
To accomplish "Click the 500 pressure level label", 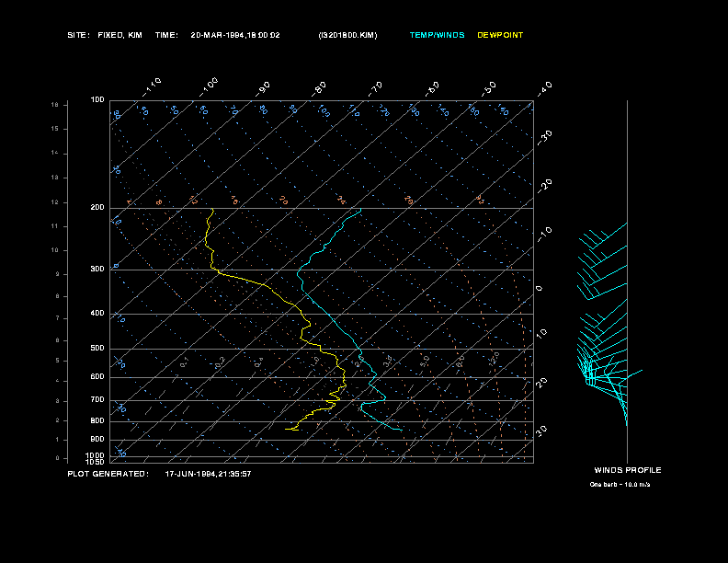I will click(x=97, y=349).
